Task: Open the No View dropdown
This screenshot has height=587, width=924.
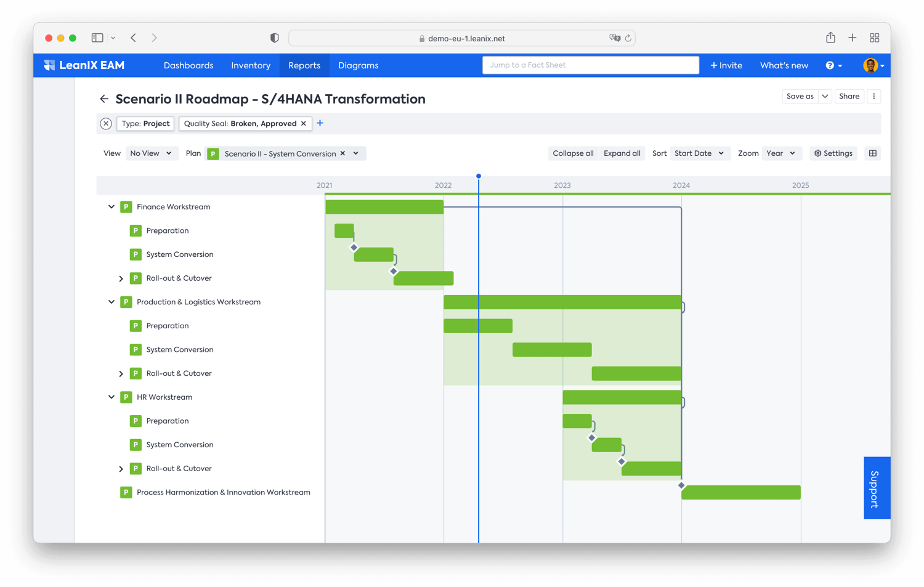Action: pos(152,153)
